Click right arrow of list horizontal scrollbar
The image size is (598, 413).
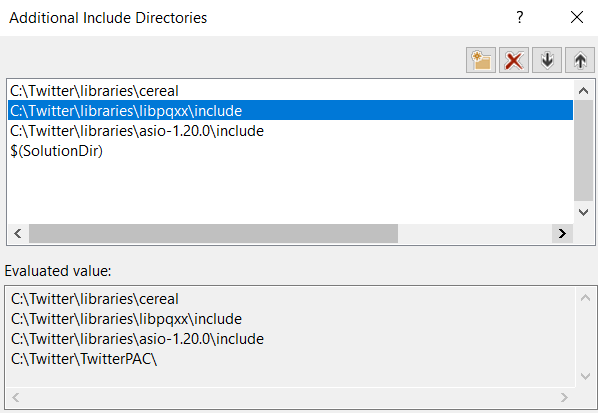562,233
